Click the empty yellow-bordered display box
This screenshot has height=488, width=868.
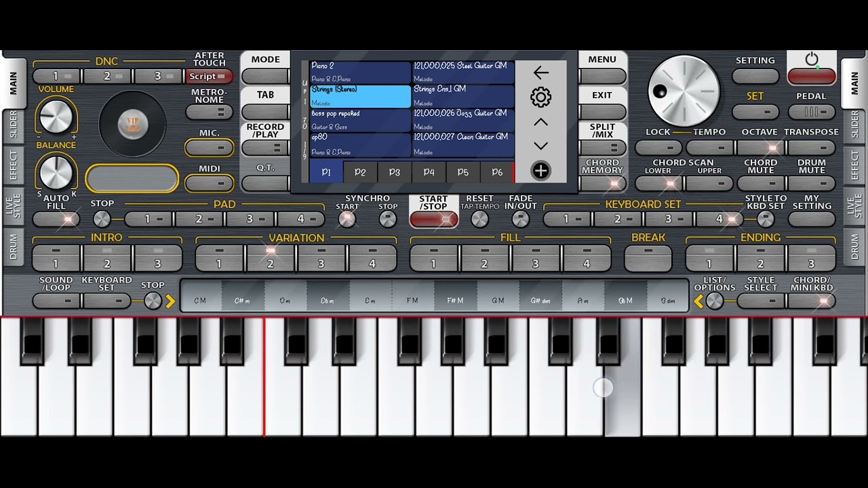[132, 179]
